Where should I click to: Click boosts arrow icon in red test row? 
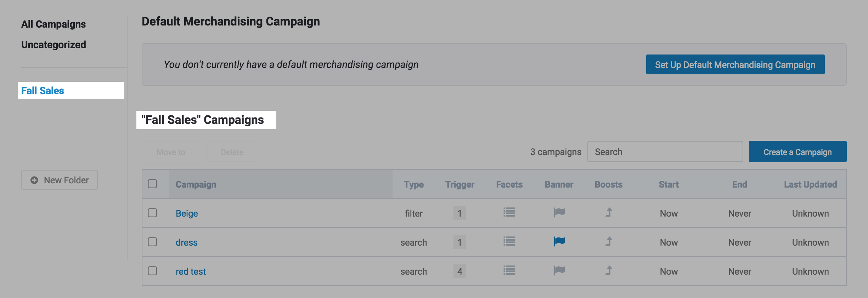click(609, 270)
